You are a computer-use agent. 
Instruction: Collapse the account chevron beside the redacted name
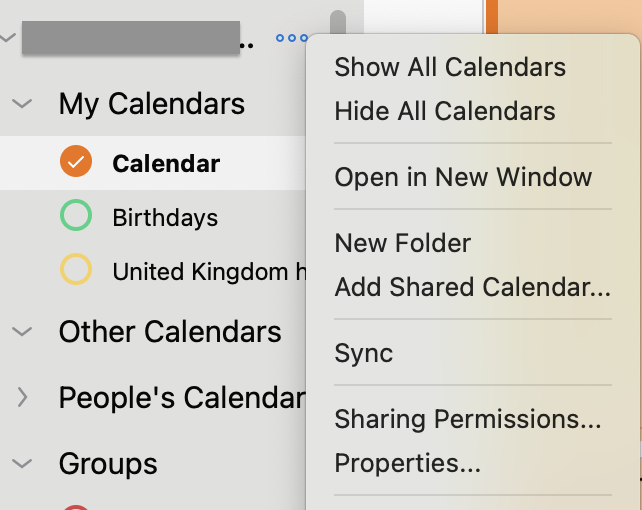pos(7,38)
